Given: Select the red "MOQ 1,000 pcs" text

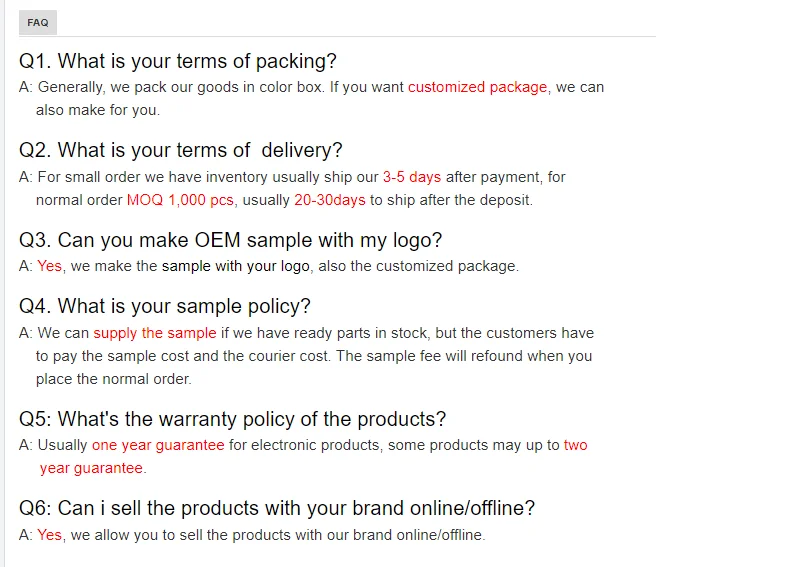Looking at the screenshot, I should click(180, 200).
